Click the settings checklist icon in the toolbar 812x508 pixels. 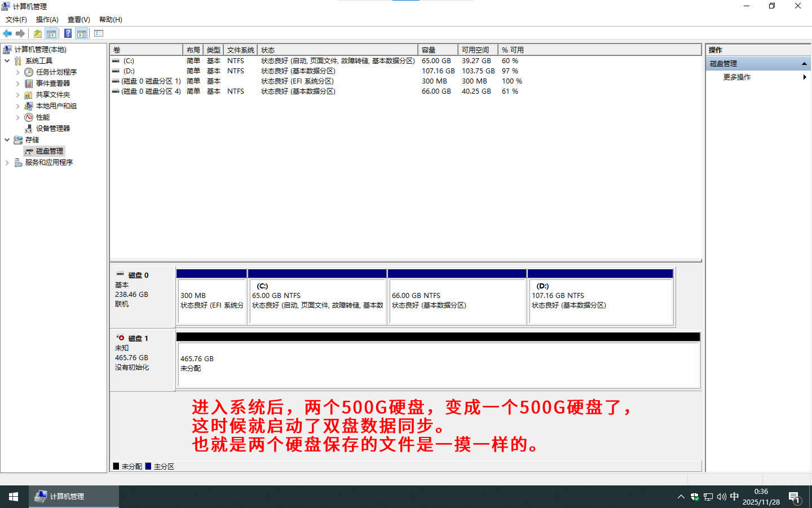coord(99,33)
